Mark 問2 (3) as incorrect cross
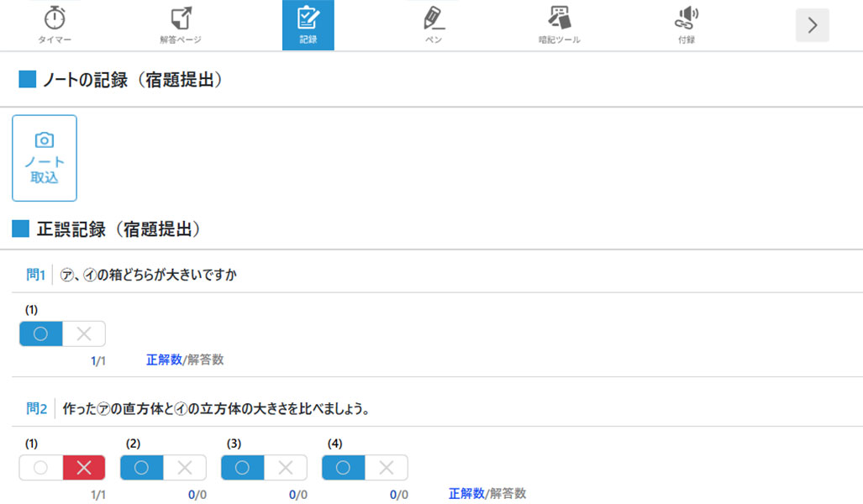This screenshot has width=863, height=504. (286, 468)
